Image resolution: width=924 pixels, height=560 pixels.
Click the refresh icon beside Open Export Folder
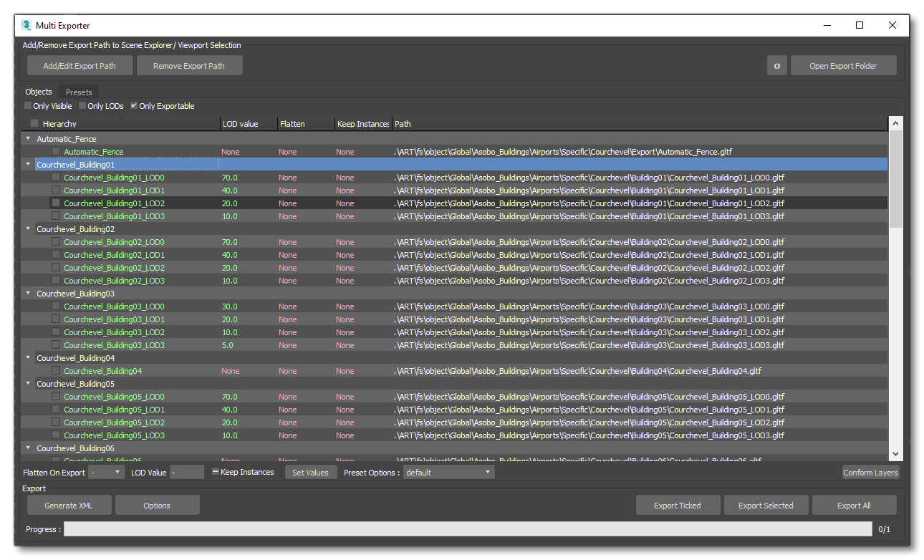(777, 65)
